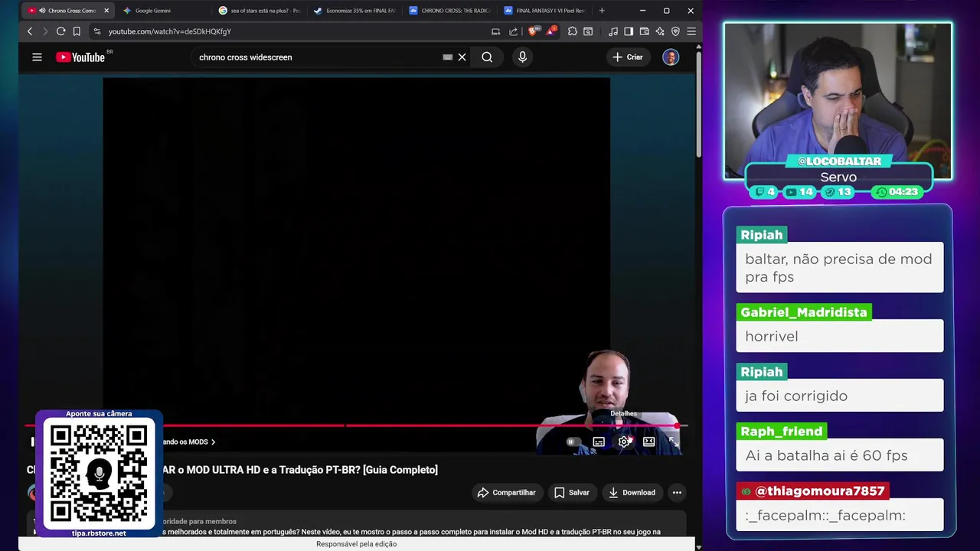Viewport: 980px width, 551px height.
Task: Close the Chrono Cross YouTube tab
Action: pos(106,11)
